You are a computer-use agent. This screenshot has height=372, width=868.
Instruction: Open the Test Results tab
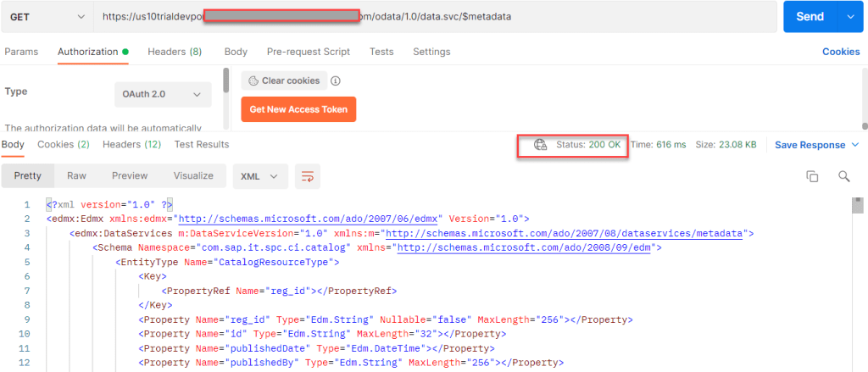click(202, 145)
